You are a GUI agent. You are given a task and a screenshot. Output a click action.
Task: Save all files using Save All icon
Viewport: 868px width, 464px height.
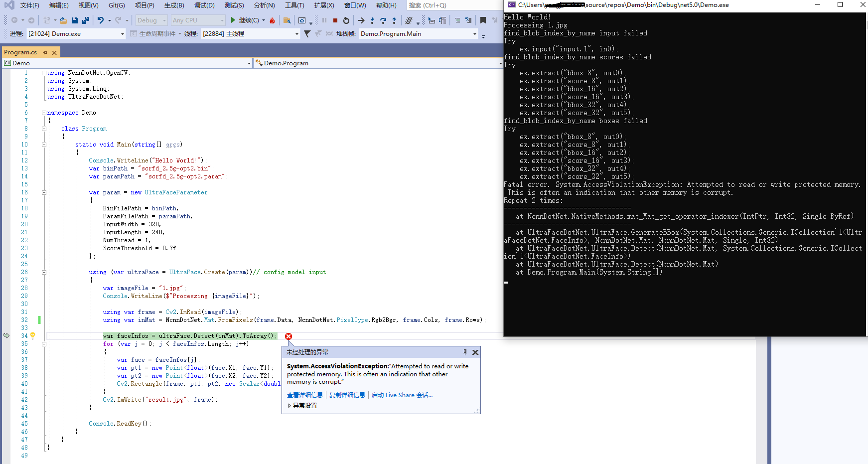pos(87,20)
